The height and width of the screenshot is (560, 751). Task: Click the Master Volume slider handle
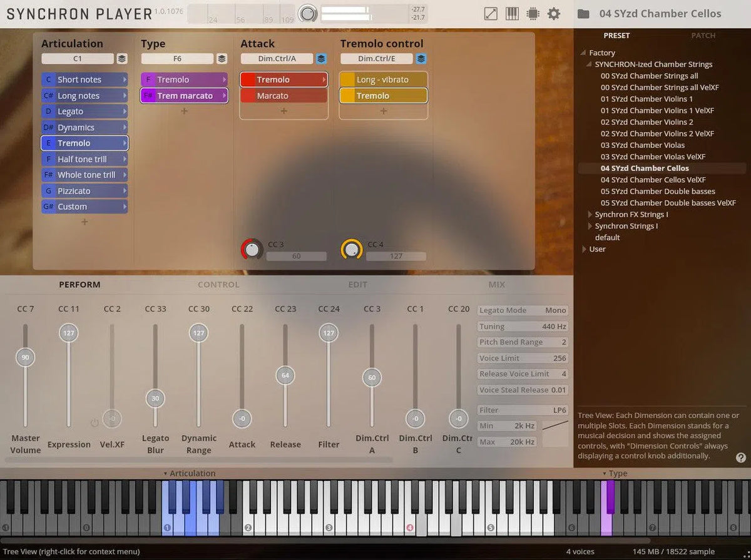click(x=26, y=358)
